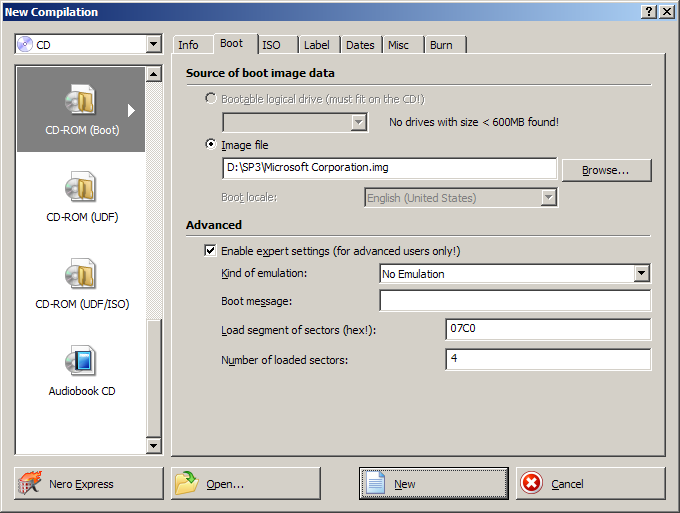This screenshot has height=513, width=680.
Task: Open the Kind of emulation dropdown
Action: (641, 274)
